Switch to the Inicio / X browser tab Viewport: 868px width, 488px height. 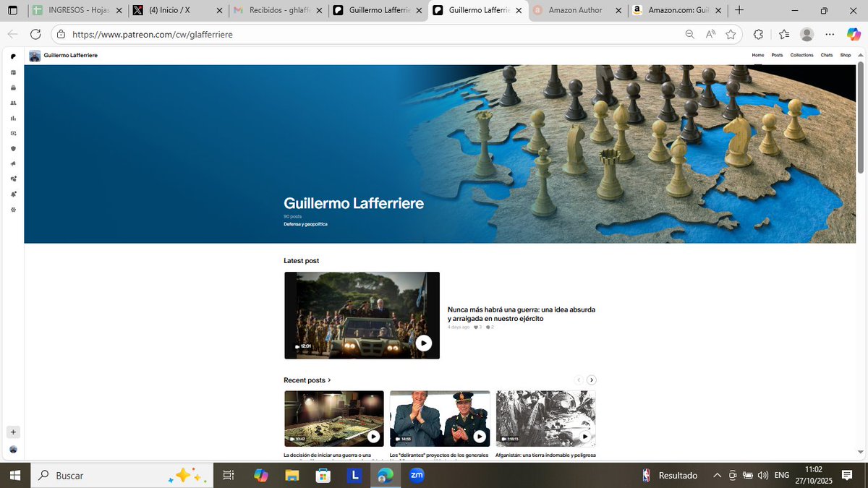[x=177, y=11]
